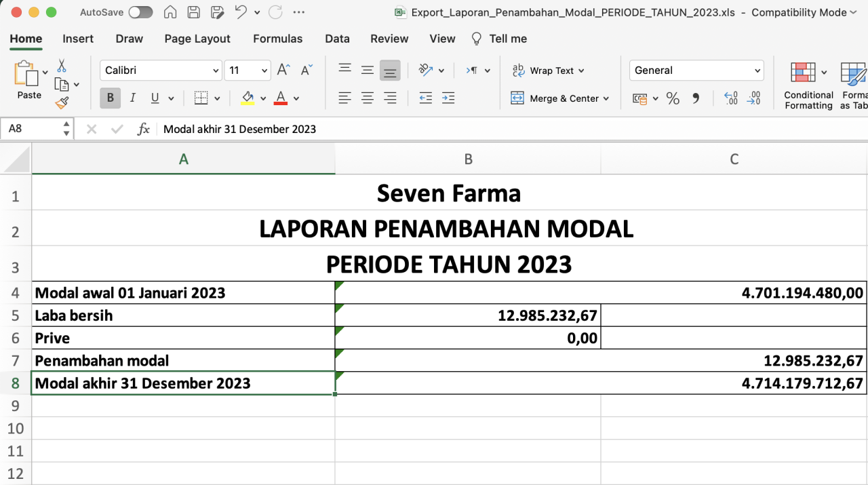This screenshot has width=868, height=485.
Task: Click the Increase Decimal icon
Action: point(731,98)
